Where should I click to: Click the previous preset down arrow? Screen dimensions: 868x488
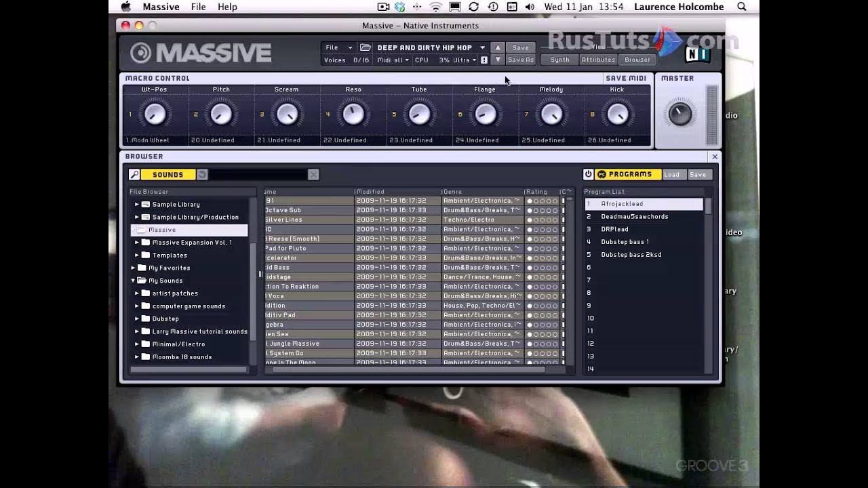pos(498,60)
